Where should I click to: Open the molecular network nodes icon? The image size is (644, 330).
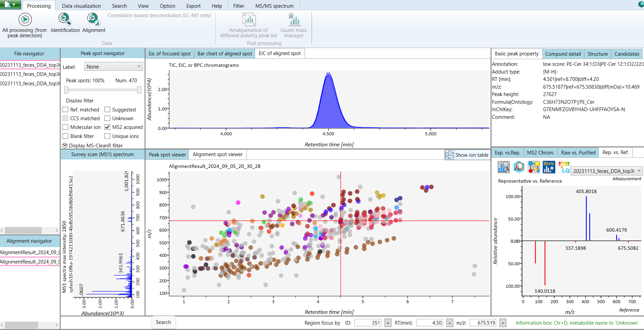pyautogui.click(x=533, y=167)
